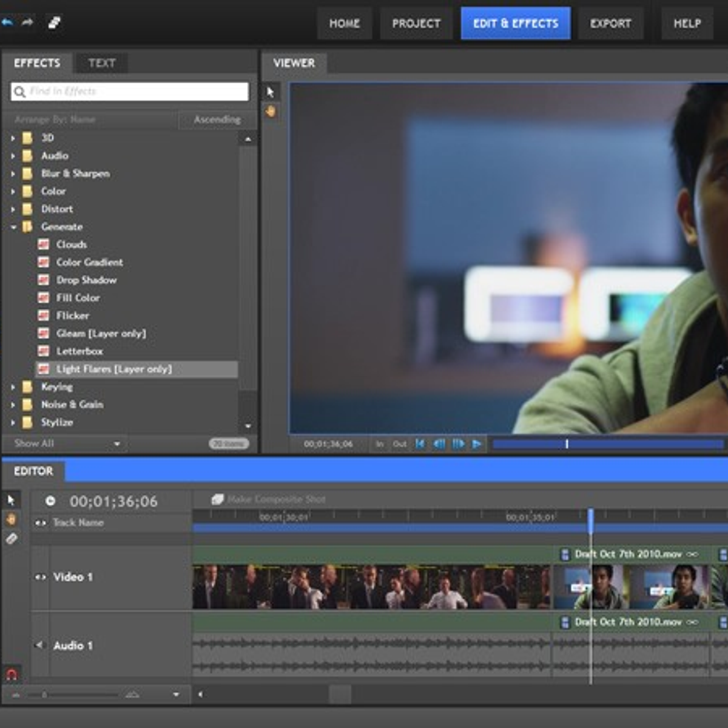Click the Ascending sort order button
This screenshot has height=728, width=728.
pyautogui.click(x=217, y=120)
